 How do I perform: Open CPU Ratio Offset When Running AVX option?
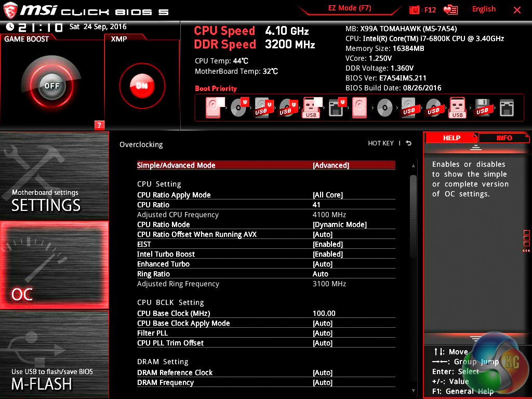tap(266, 234)
